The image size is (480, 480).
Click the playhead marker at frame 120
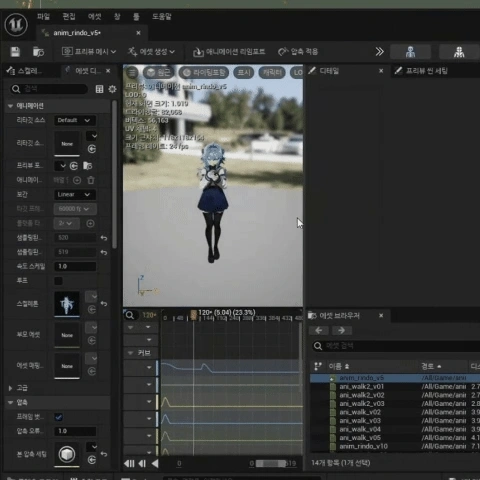click(193, 315)
